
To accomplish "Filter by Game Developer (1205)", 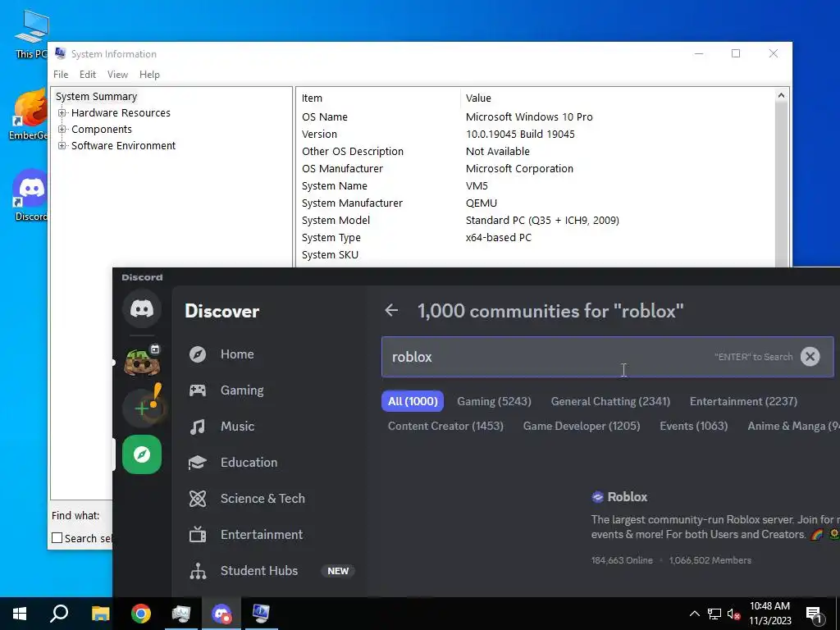I will [x=582, y=426].
